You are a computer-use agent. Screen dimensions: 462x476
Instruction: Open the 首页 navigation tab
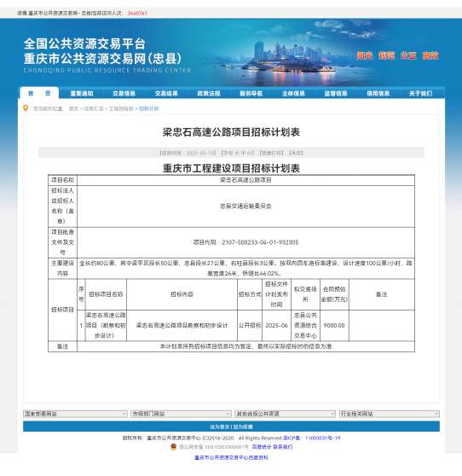(39, 93)
